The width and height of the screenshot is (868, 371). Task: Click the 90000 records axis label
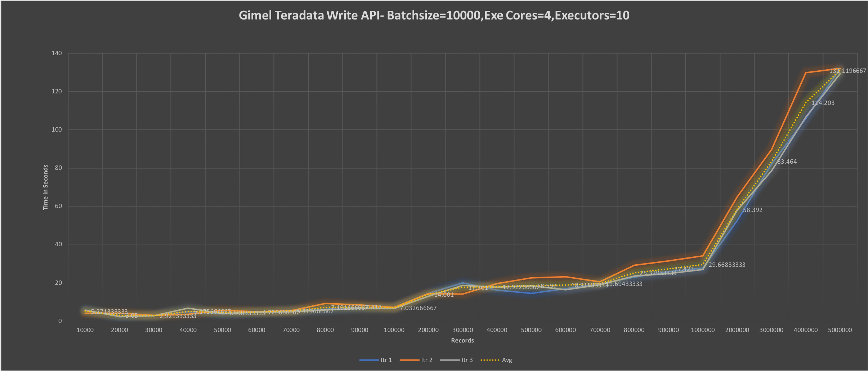coord(359,330)
